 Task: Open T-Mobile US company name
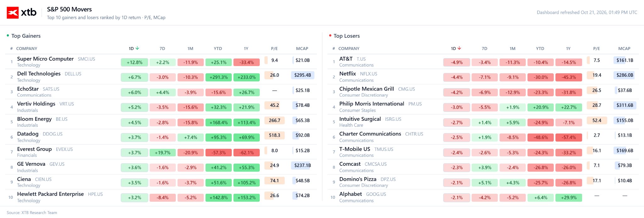355,149
